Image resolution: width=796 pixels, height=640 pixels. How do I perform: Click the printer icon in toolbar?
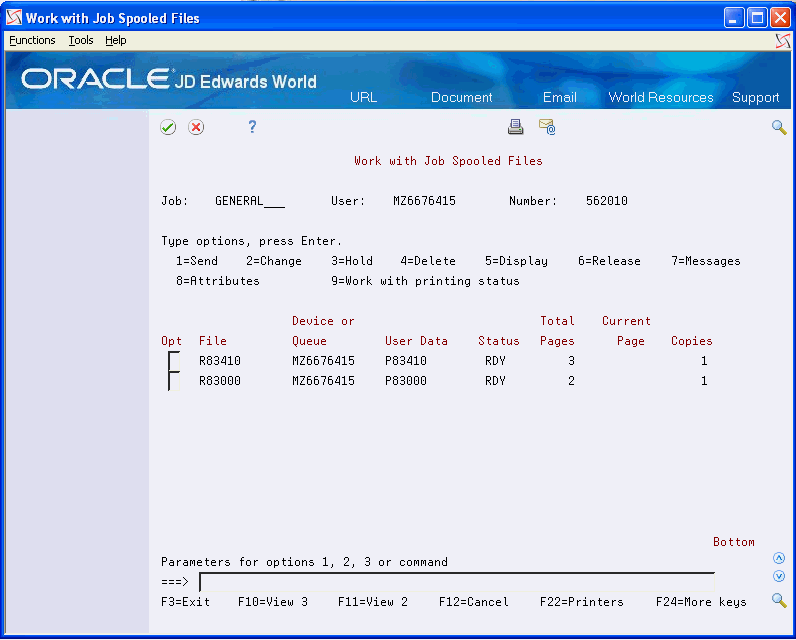click(515, 126)
